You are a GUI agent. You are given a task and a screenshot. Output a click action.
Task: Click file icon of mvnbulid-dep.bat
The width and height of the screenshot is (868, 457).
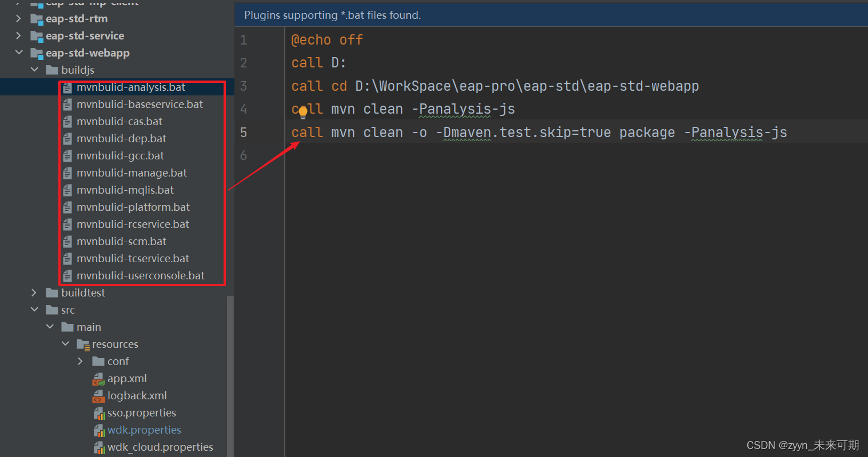[x=67, y=139]
